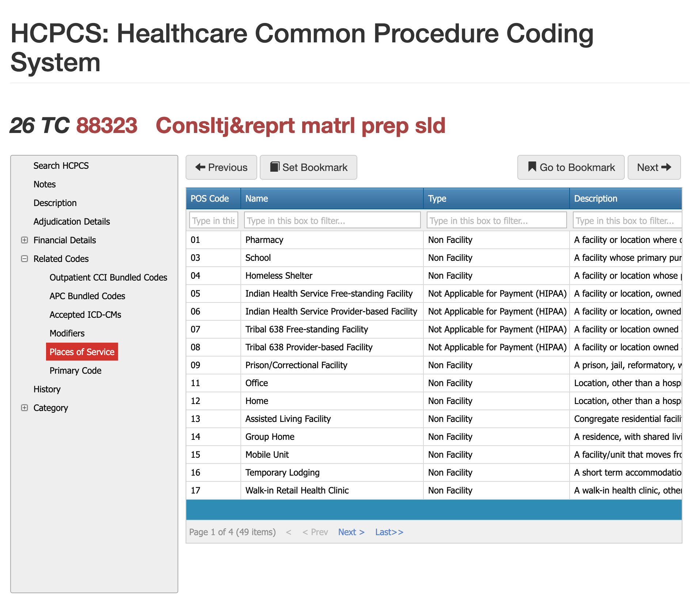The image size is (700, 602).
Task: Select Places of Service in sidebar
Action: 82,352
